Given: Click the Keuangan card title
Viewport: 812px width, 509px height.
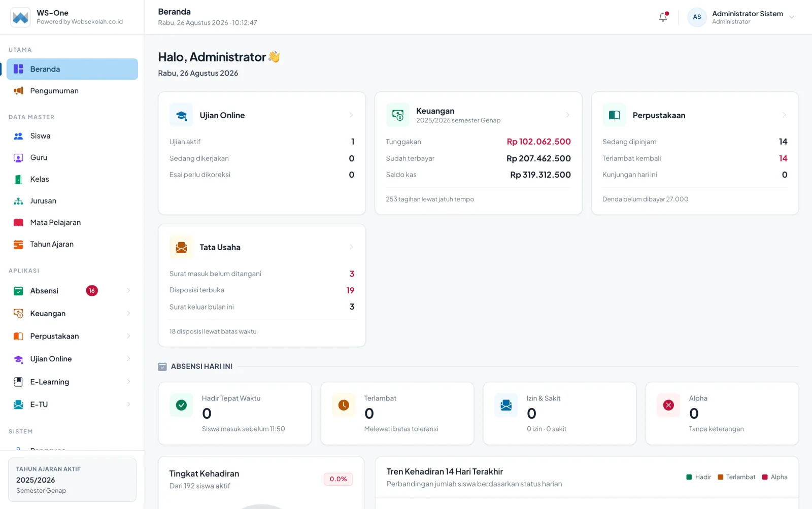Looking at the screenshot, I should pyautogui.click(x=435, y=111).
